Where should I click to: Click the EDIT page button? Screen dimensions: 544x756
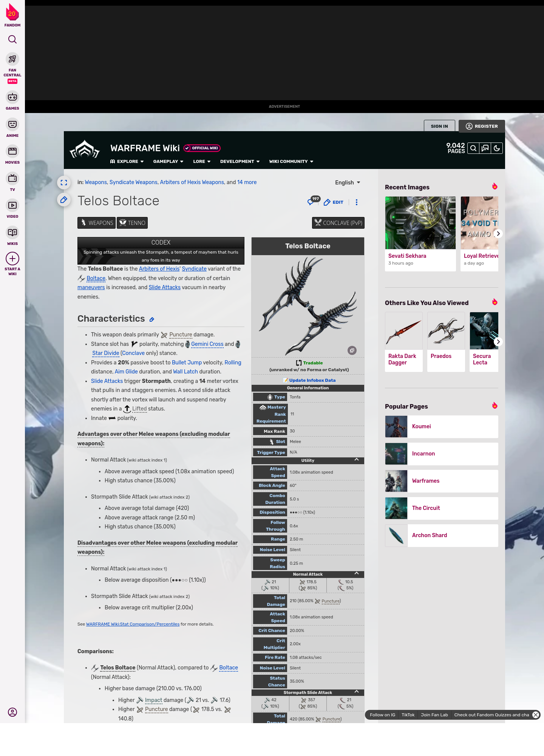tap(334, 202)
